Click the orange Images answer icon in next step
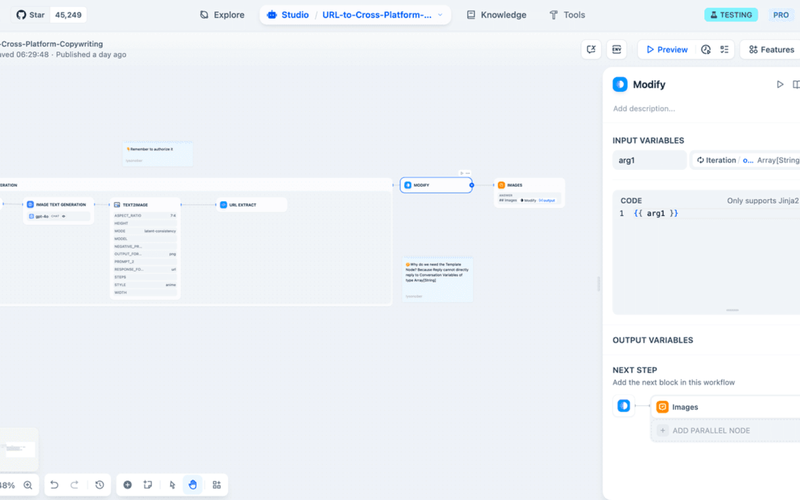 [x=662, y=407]
